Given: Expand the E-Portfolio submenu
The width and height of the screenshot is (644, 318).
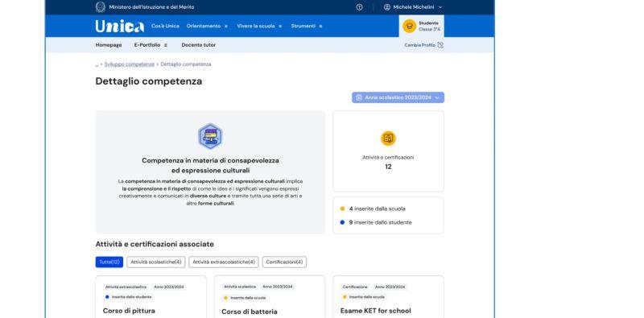Looking at the screenshot, I should click(151, 45).
